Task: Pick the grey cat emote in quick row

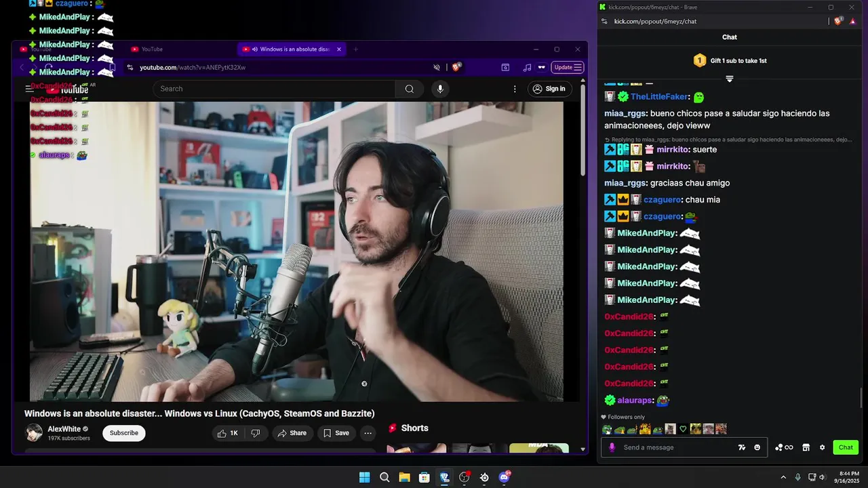Action: tap(670, 429)
